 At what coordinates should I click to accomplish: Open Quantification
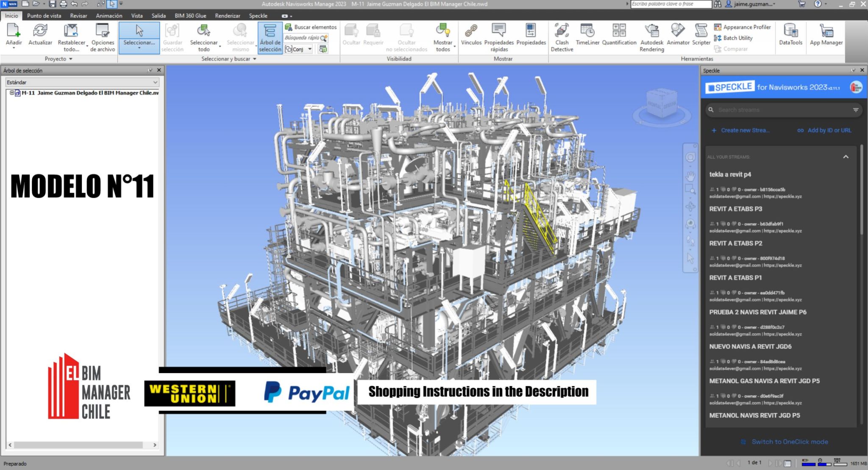click(x=619, y=36)
